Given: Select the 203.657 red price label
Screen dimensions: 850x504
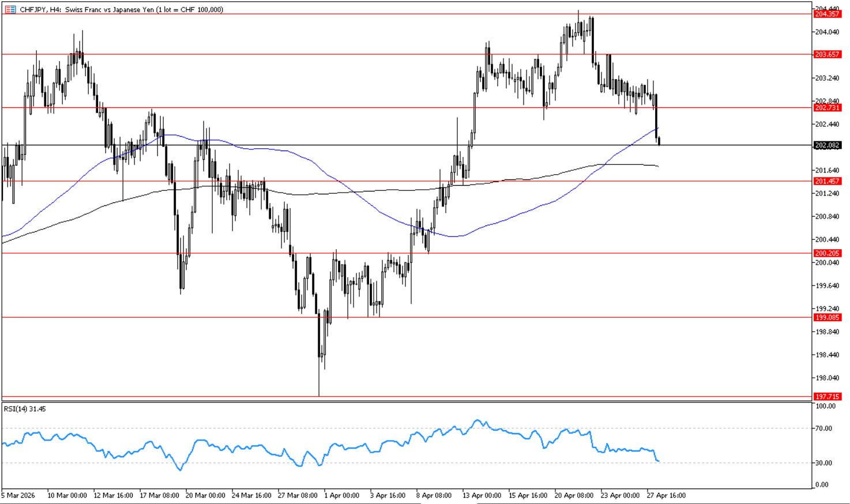Looking at the screenshot, I should click(x=827, y=54).
